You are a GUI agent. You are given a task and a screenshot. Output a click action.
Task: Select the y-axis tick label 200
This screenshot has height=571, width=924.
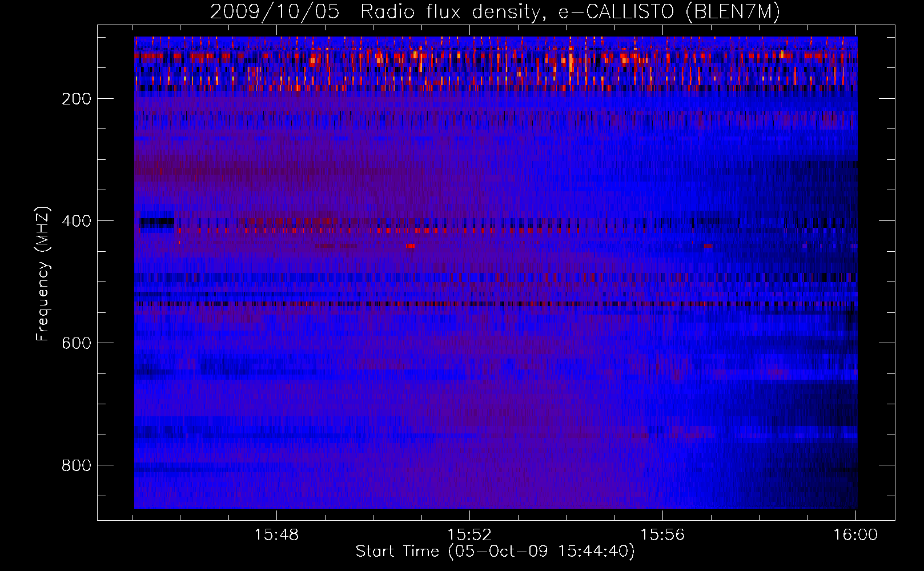[x=77, y=99]
